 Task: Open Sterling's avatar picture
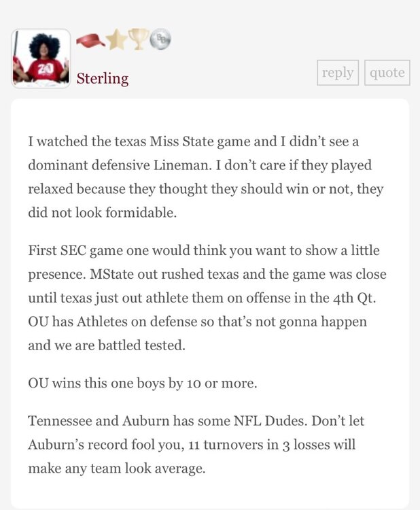pyautogui.click(x=41, y=58)
